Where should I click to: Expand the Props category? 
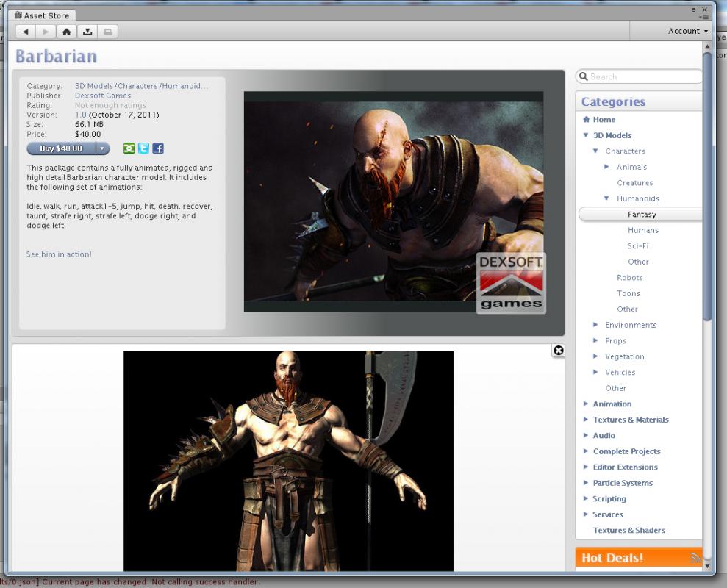coord(596,341)
